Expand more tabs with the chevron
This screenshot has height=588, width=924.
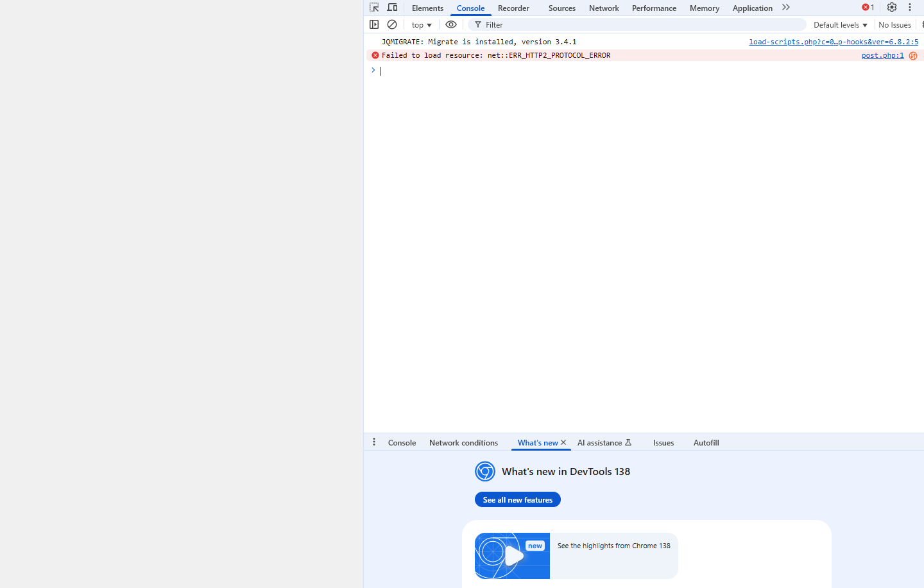[x=786, y=8]
